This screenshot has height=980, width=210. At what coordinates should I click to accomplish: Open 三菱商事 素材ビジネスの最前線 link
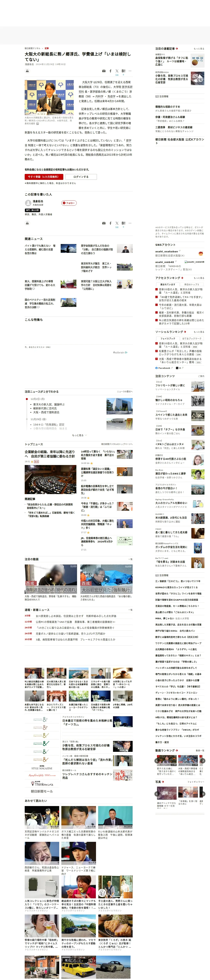click(174, 127)
